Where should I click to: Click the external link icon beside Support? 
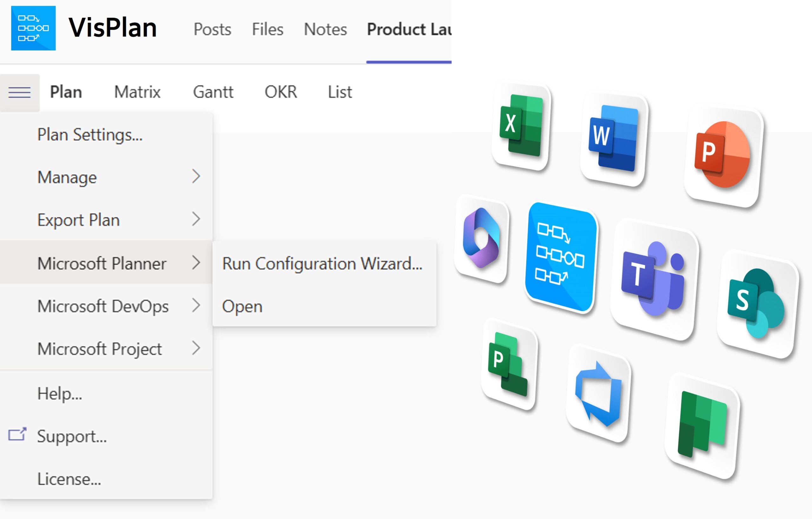[x=17, y=434]
